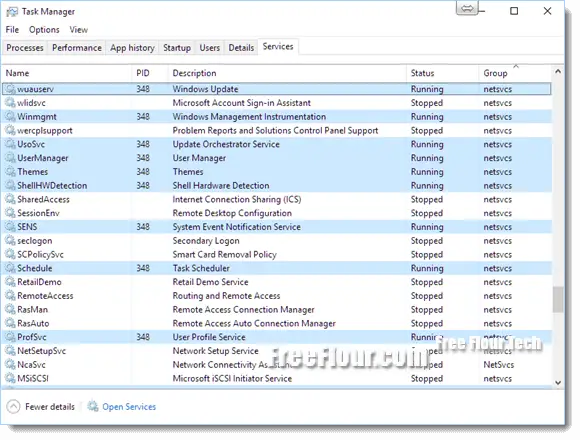Click the gear icon beside RemoteAccess
The height and width of the screenshot is (440, 580).
pyautogui.click(x=10, y=296)
